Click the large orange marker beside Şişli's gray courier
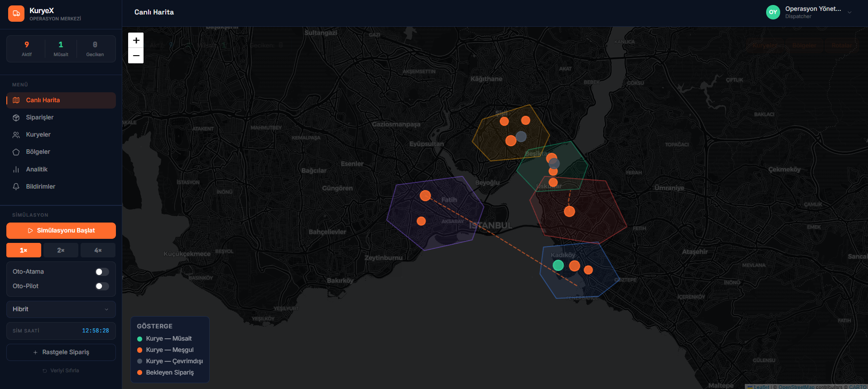Viewport: 868px width, 389px height. click(511, 141)
